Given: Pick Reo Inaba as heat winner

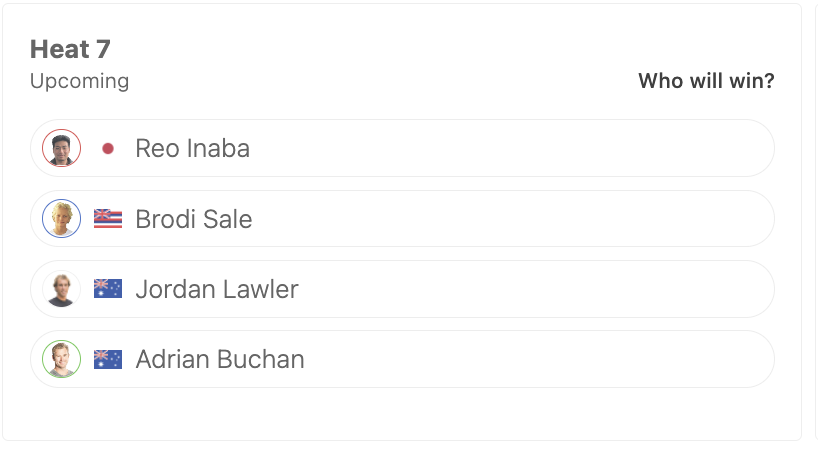Looking at the screenshot, I should point(402,148).
